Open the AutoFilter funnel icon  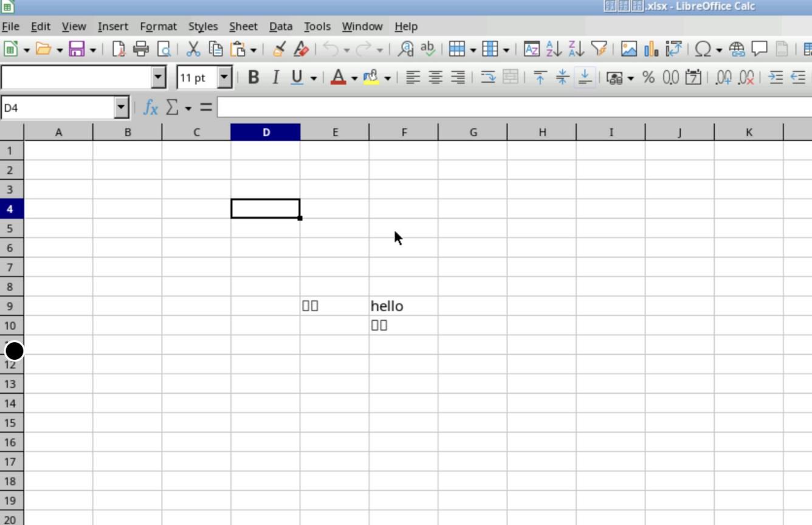pos(599,49)
